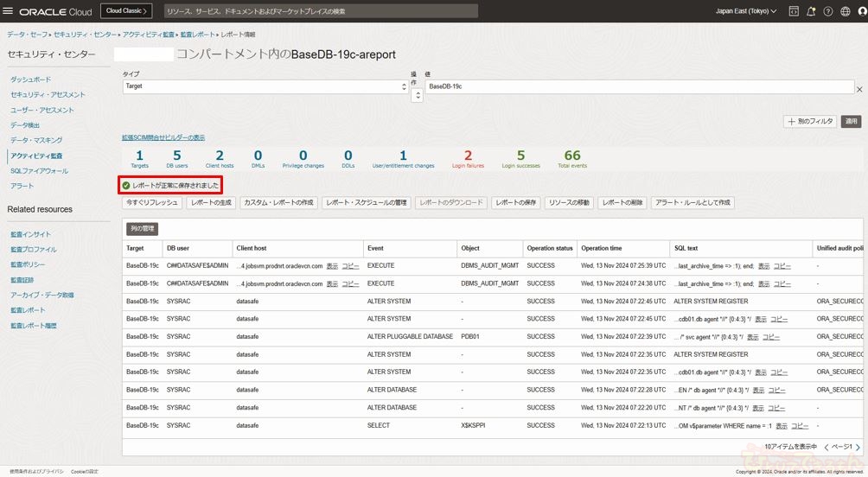Open 使用条件およびプライバシ footer link

(36, 472)
